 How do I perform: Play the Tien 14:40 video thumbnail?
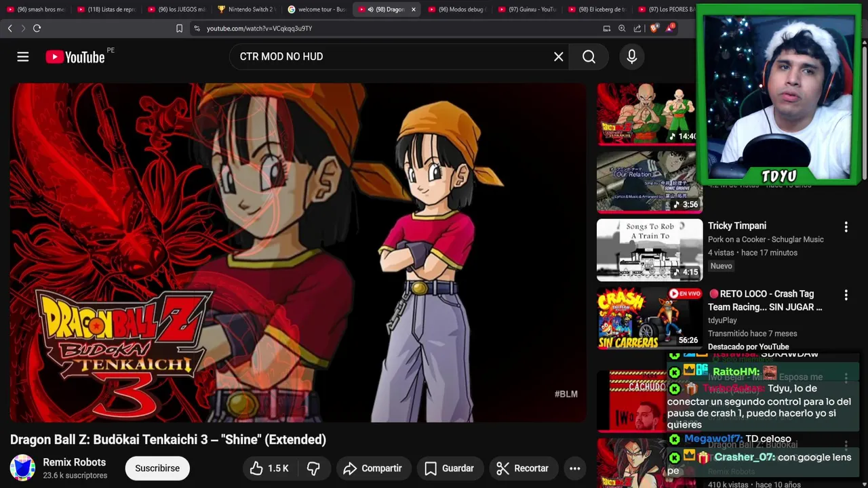[x=646, y=114]
